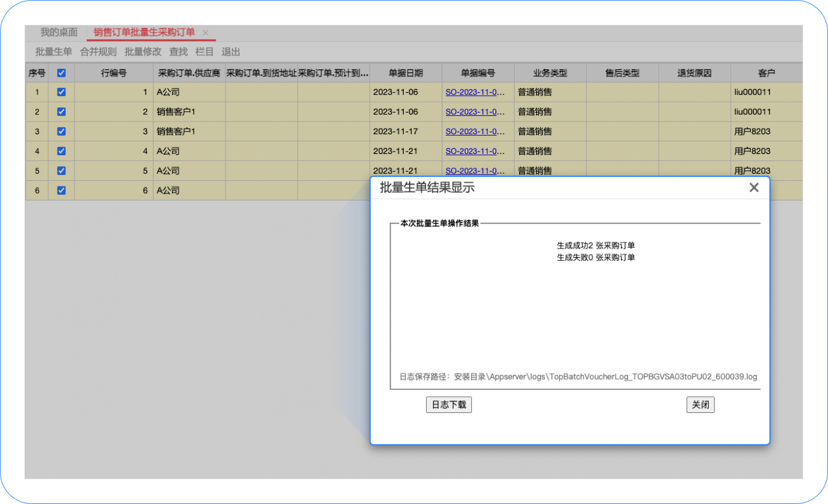
Task: Open the SO-2023-11 order link in row 2
Action: point(475,112)
